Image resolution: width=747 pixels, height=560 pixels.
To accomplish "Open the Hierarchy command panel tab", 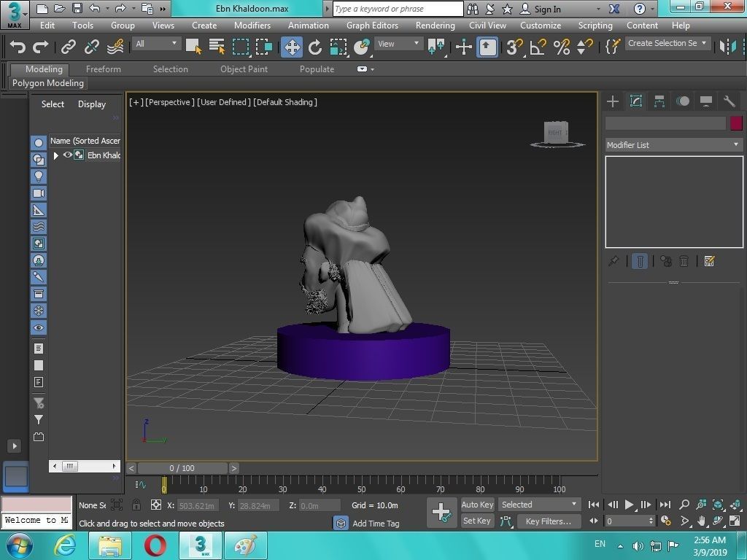I will (659, 101).
